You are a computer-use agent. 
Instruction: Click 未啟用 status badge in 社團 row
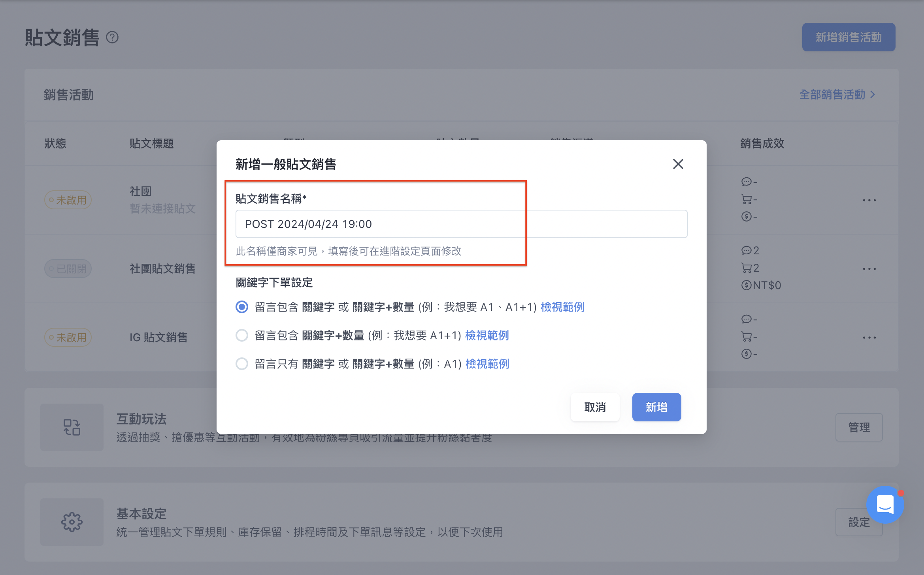[68, 200]
